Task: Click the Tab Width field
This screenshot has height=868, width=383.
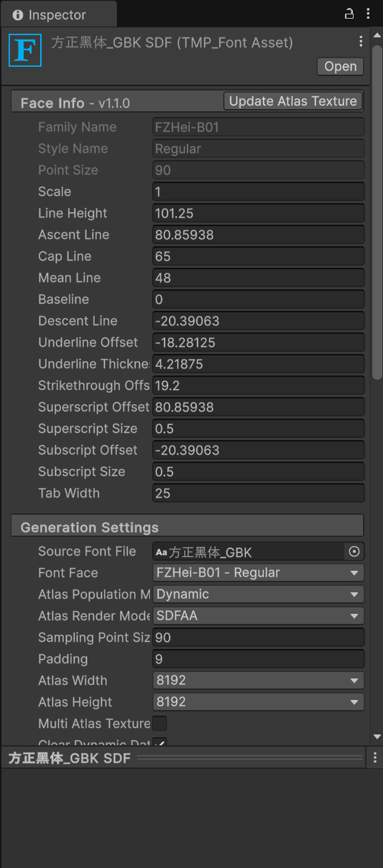Action: [x=259, y=493]
